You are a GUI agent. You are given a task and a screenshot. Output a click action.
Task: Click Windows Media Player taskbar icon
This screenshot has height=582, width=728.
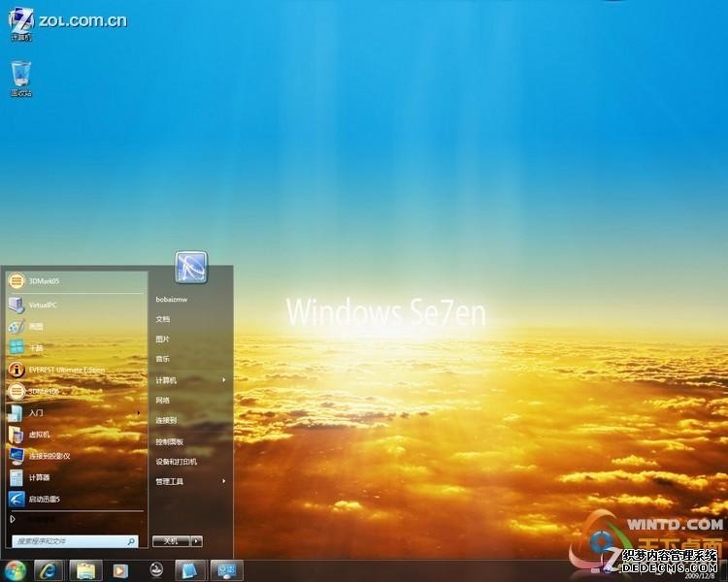(120, 570)
